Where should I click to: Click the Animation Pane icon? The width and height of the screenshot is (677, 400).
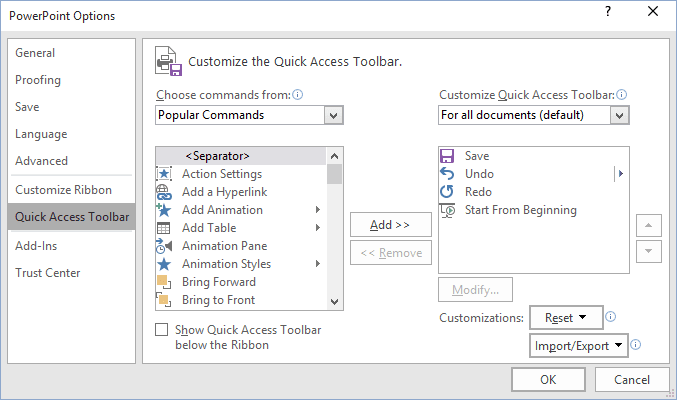164,246
